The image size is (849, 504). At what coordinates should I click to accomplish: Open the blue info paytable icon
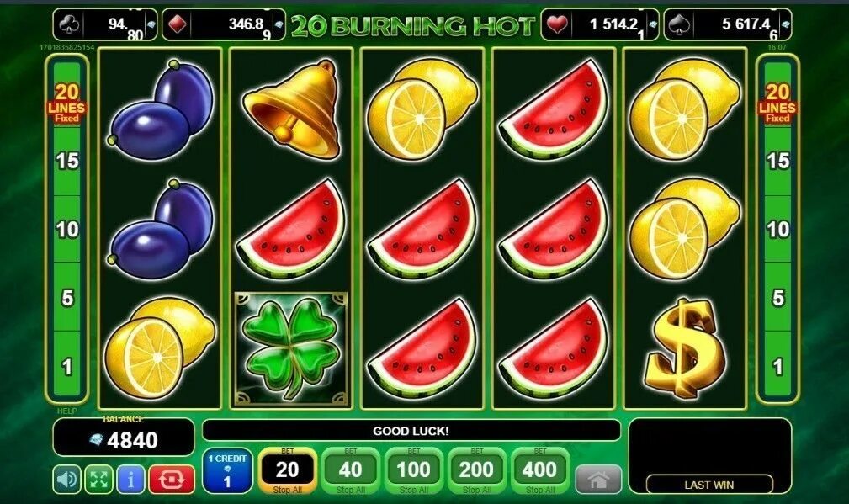pos(130,479)
